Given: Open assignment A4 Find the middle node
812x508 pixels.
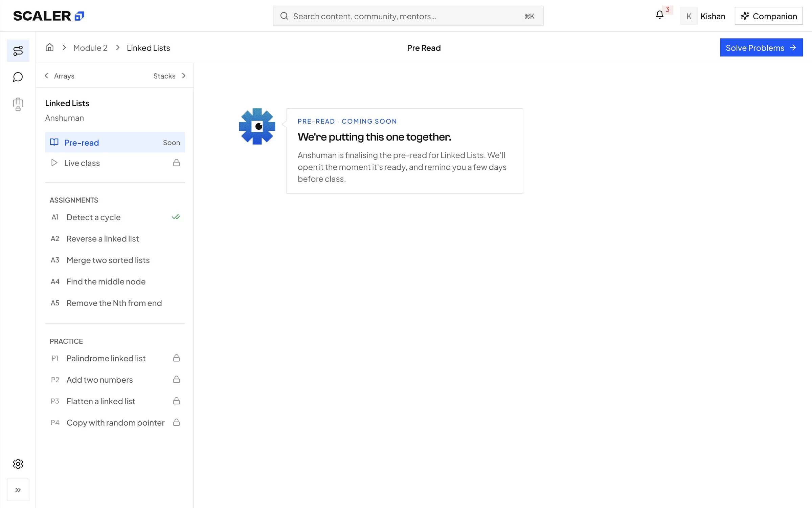Looking at the screenshot, I should pos(115,281).
